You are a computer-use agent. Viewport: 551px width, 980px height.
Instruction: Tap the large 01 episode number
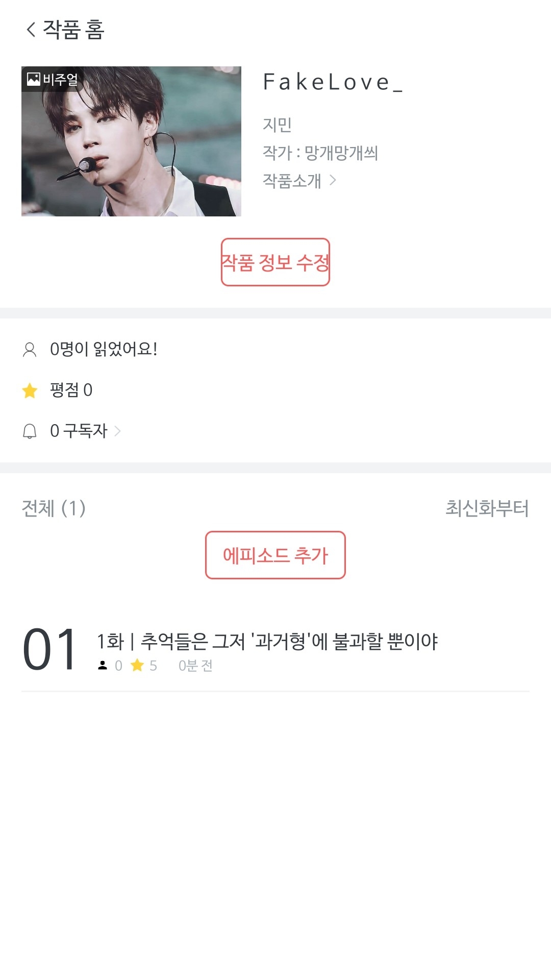click(x=49, y=650)
